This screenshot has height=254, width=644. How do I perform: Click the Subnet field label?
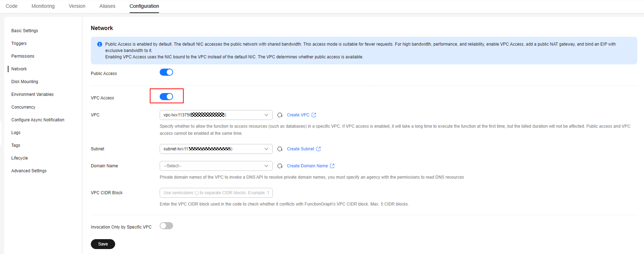[x=98, y=149]
